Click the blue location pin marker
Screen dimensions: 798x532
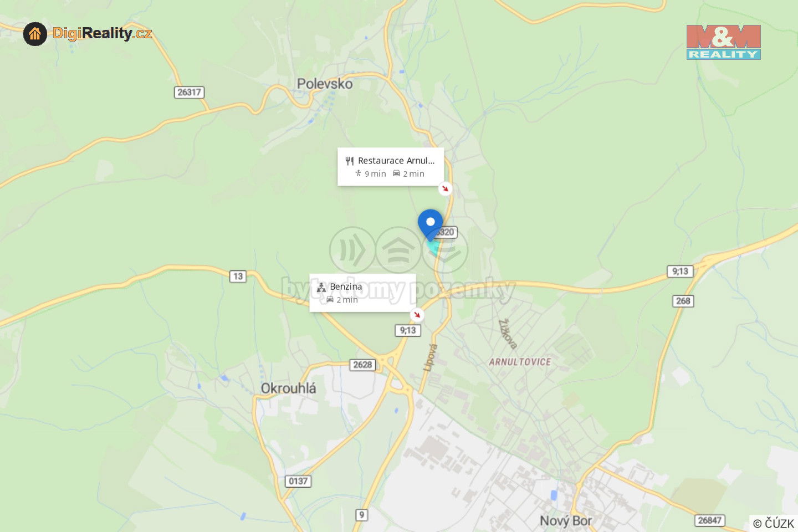[x=430, y=224]
